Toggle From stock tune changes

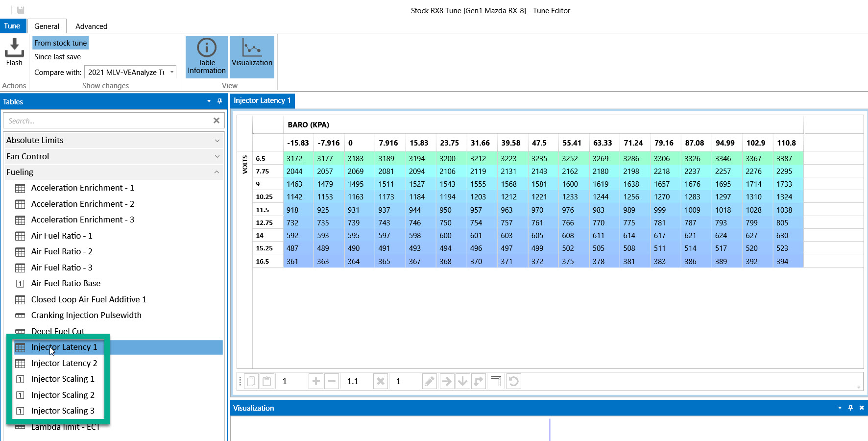60,43
